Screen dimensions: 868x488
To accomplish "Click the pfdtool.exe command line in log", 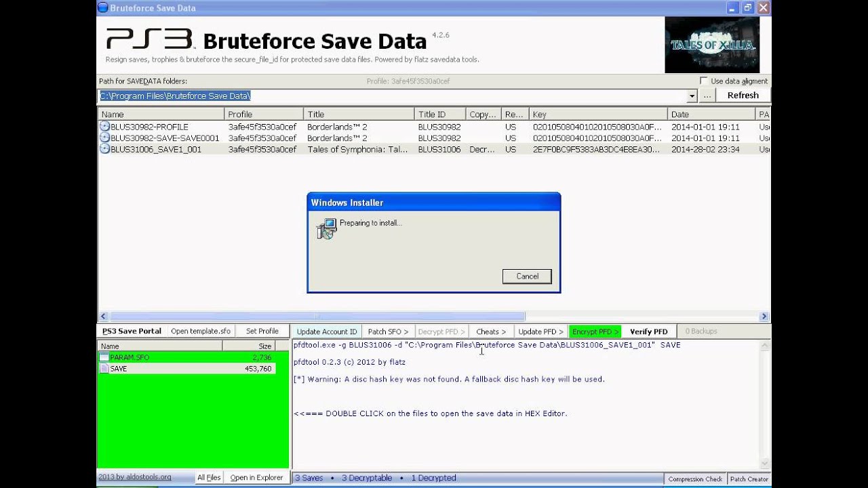I will [x=487, y=345].
